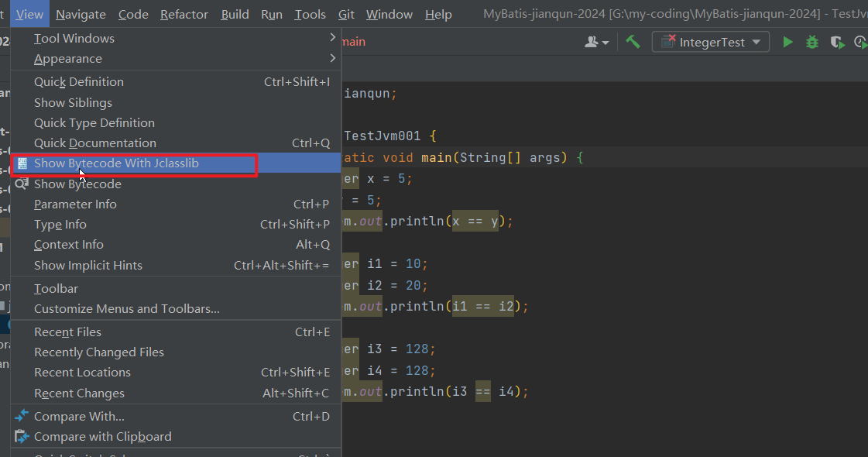
Task: Choose Show Siblings from View menu
Action: [176, 102]
